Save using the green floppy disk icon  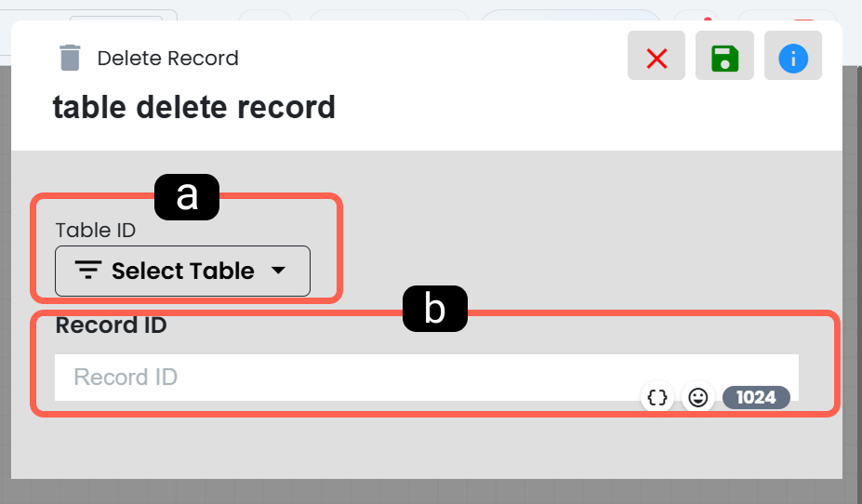pyautogui.click(x=724, y=56)
